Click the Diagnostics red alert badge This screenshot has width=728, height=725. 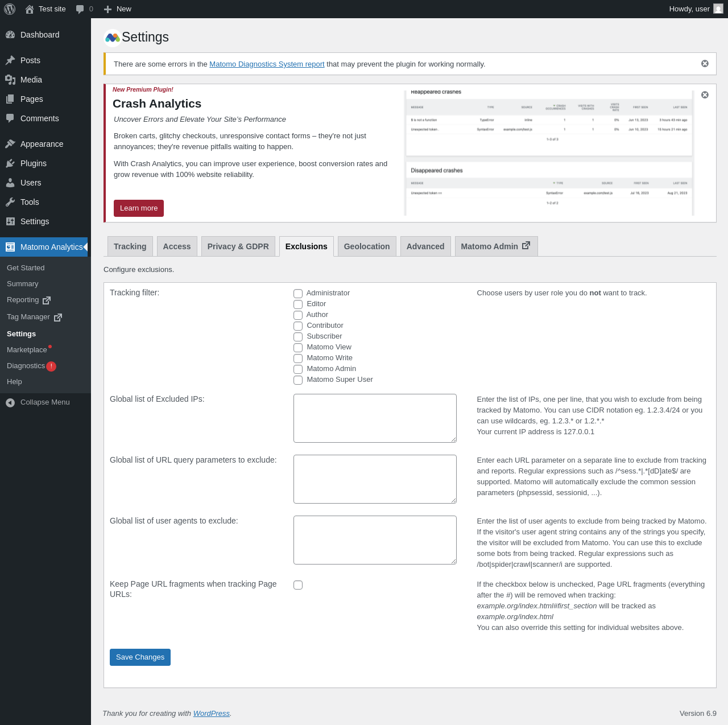point(51,366)
